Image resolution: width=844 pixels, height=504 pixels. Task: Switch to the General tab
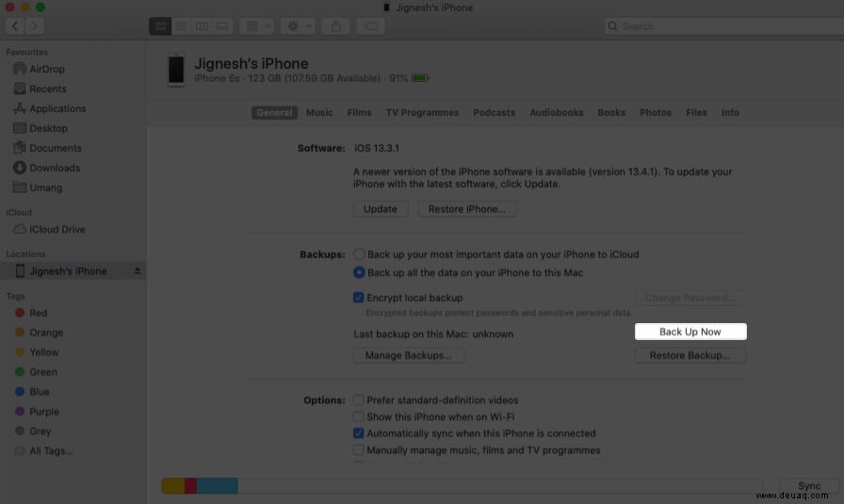274,112
